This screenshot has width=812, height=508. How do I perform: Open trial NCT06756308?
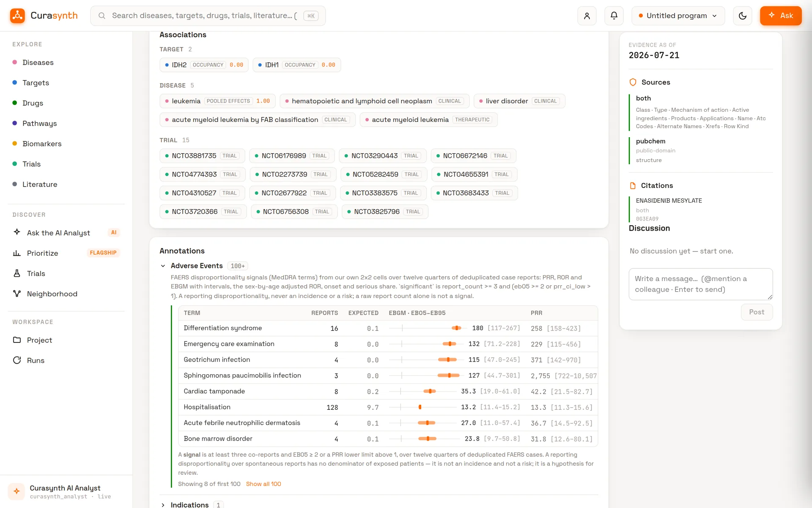tap(294, 212)
